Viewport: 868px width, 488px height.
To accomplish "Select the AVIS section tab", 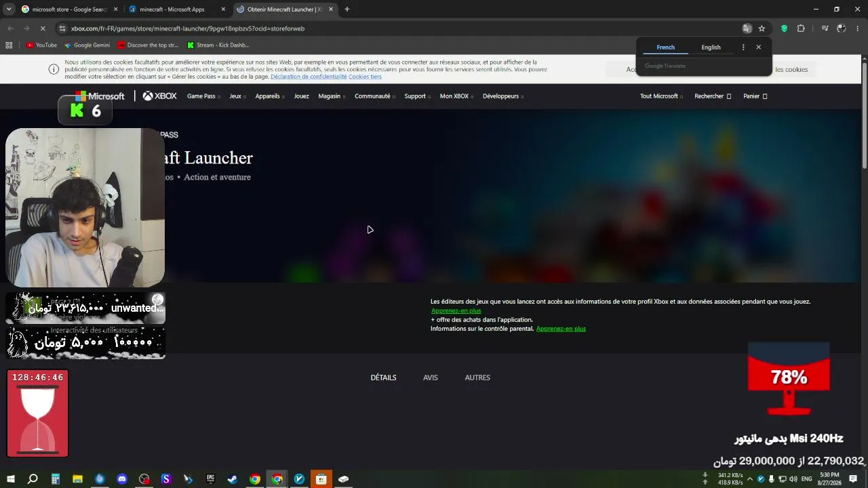I will point(431,378).
